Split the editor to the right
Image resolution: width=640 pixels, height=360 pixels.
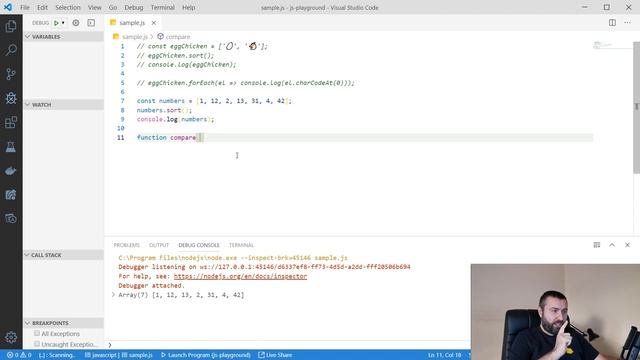pos(612,23)
